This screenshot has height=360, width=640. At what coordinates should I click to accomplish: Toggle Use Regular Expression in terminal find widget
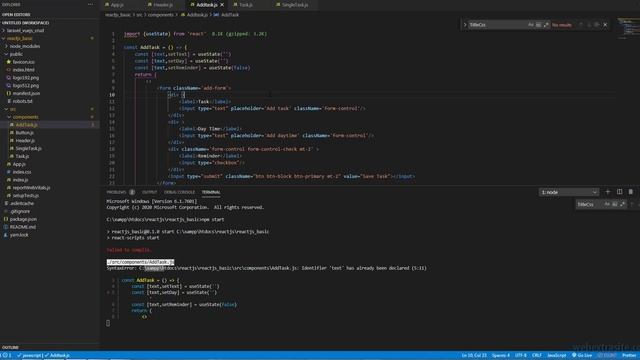622,204
